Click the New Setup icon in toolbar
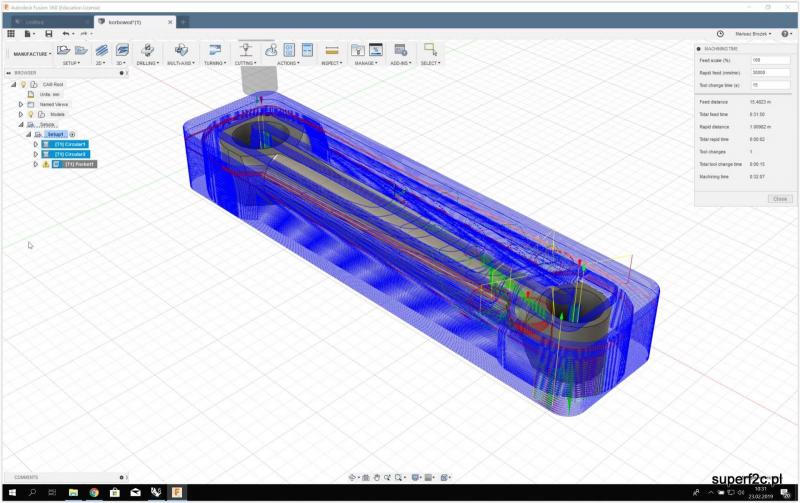 [x=63, y=49]
